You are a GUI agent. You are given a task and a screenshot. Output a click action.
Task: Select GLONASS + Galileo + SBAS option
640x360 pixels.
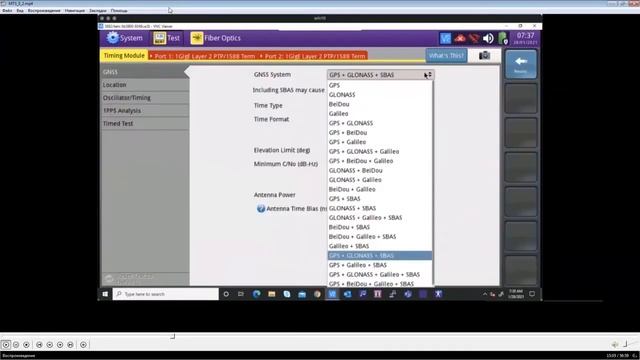click(380, 218)
